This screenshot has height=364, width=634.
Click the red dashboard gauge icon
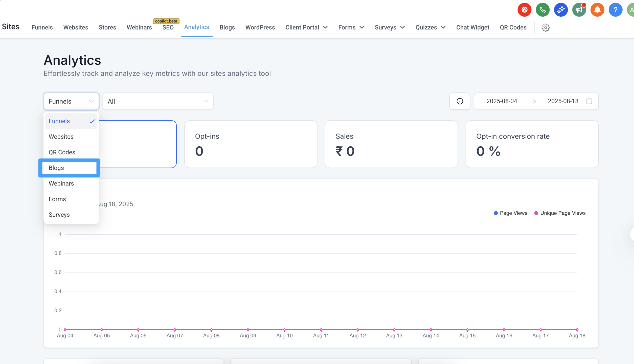click(x=524, y=10)
